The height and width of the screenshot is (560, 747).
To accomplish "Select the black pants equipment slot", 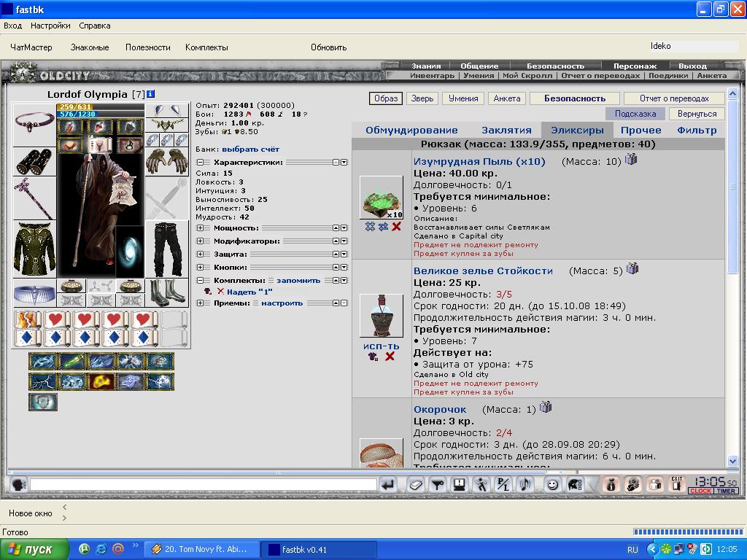I will pyautogui.click(x=167, y=249).
